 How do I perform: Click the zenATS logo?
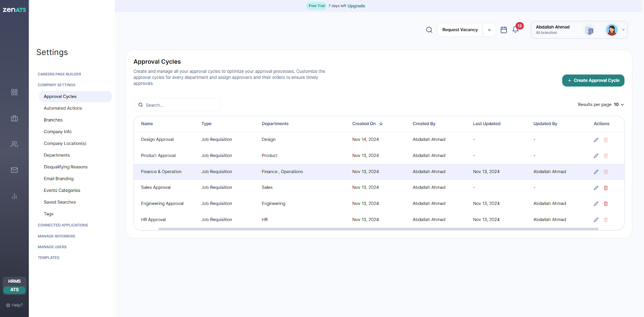tap(14, 10)
